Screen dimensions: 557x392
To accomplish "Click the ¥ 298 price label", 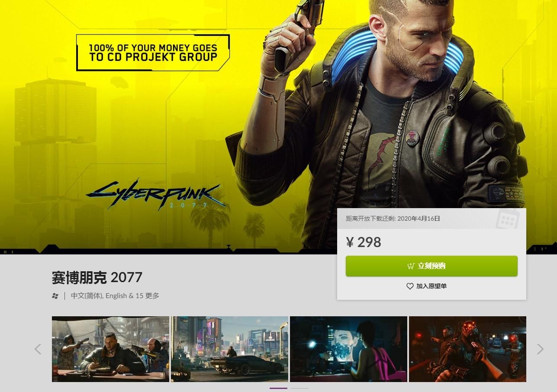I will (364, 242).
